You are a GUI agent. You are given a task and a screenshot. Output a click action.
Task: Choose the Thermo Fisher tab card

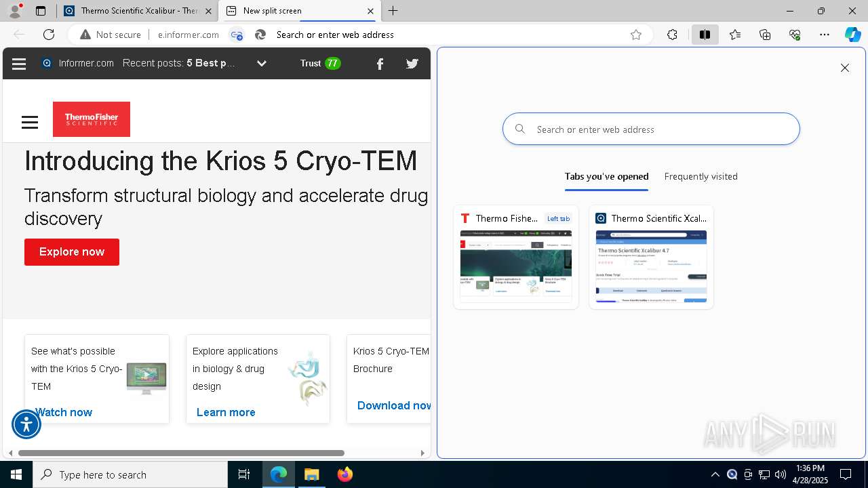pos(516,258)
